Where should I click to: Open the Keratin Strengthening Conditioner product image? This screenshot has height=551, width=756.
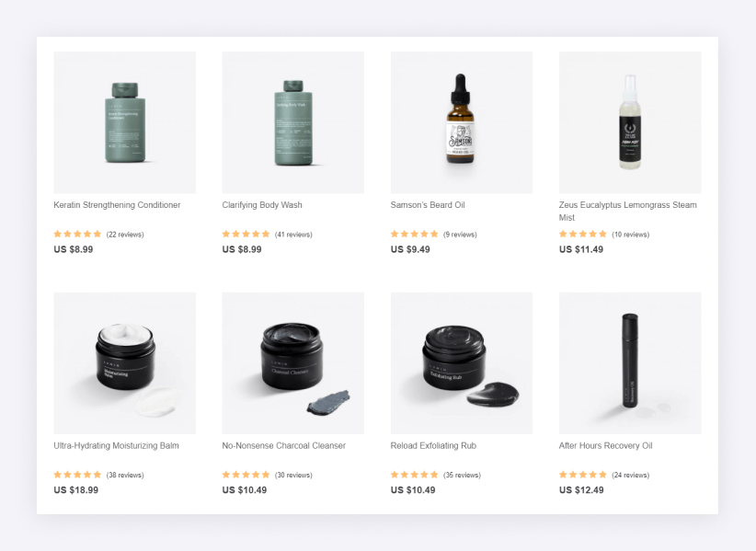(124, 122)
